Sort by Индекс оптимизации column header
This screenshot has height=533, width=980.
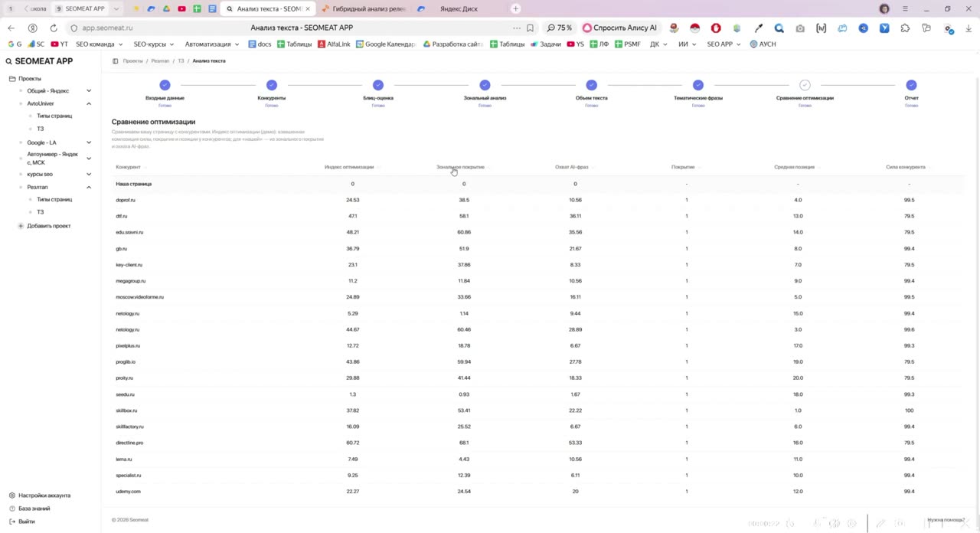(349, 167)
